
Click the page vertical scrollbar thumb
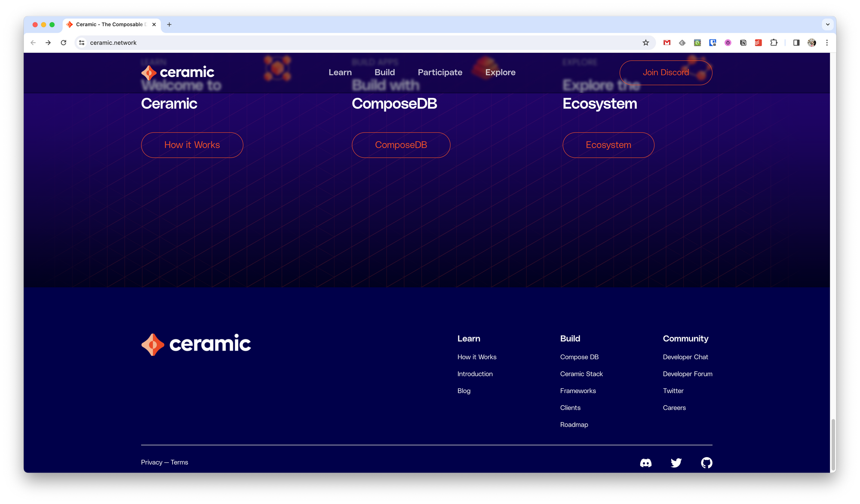pyautogui.click(x=833, y=445)
